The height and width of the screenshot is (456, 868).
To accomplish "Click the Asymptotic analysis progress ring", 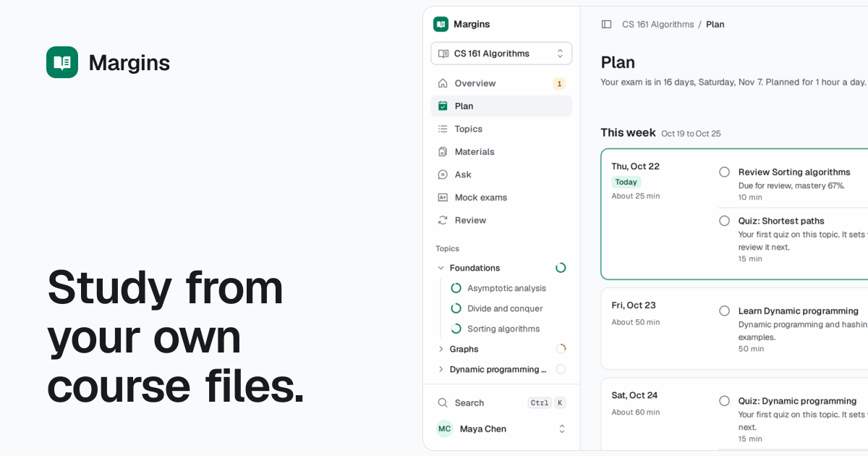I will (456, 288).
